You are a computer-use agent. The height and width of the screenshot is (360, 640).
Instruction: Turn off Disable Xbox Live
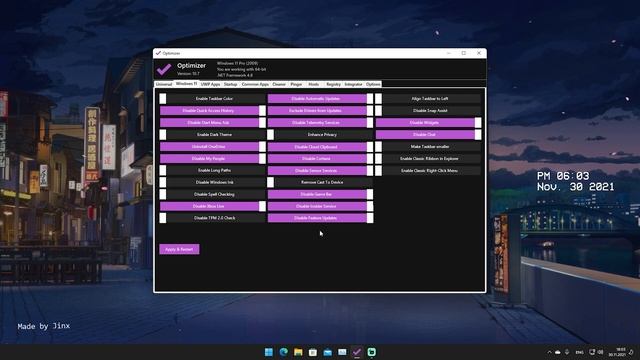212,206
